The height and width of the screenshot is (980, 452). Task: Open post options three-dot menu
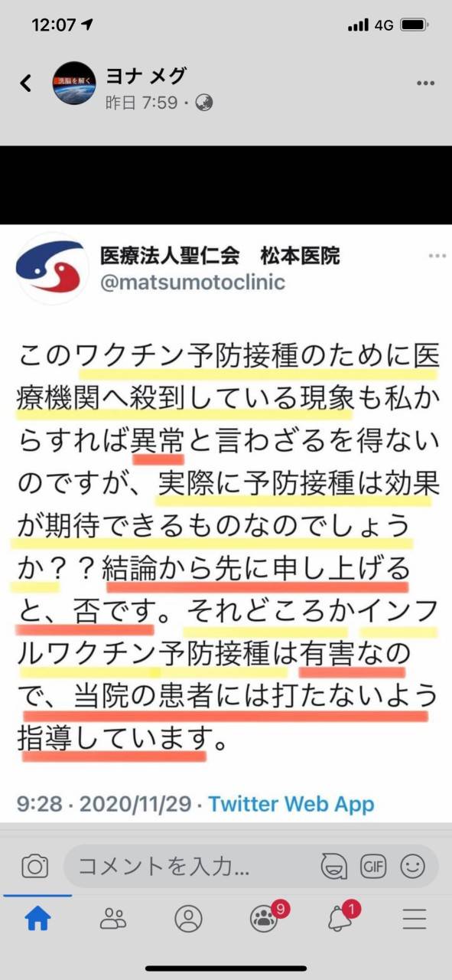[426, 83]
